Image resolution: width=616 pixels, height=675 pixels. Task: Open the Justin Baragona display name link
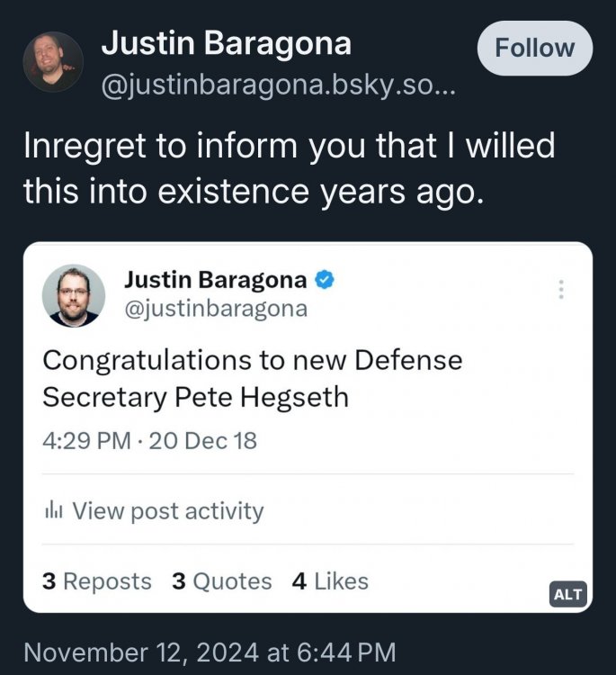point(226,42)
